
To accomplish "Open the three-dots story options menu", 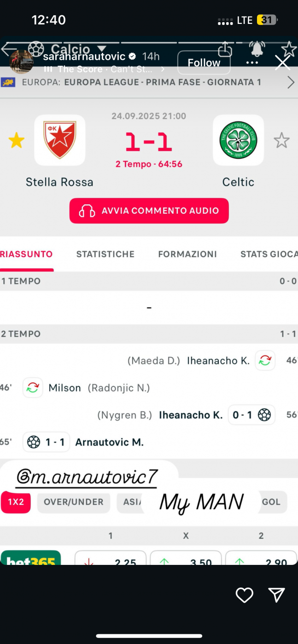I will pos(252,63).
